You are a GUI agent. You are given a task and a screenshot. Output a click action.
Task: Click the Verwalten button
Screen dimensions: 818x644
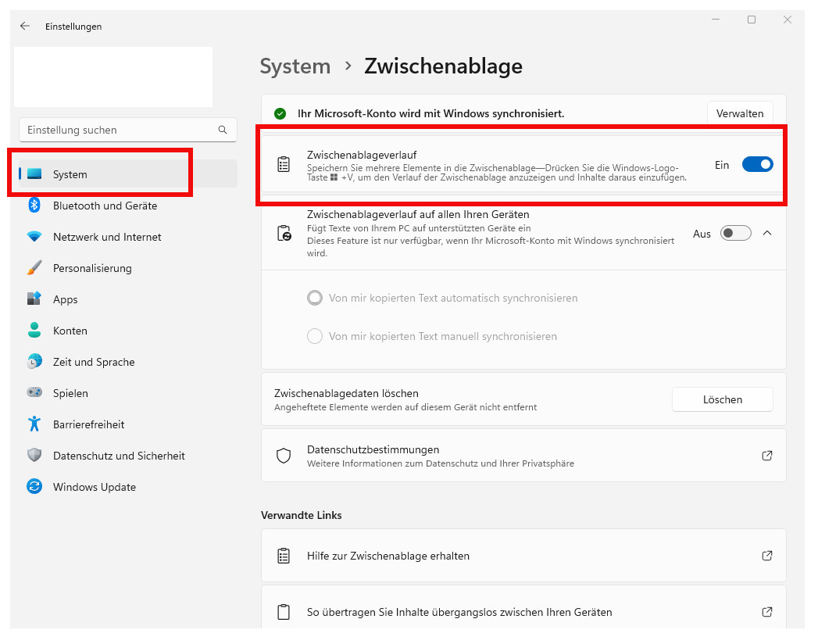click(739, 113)
